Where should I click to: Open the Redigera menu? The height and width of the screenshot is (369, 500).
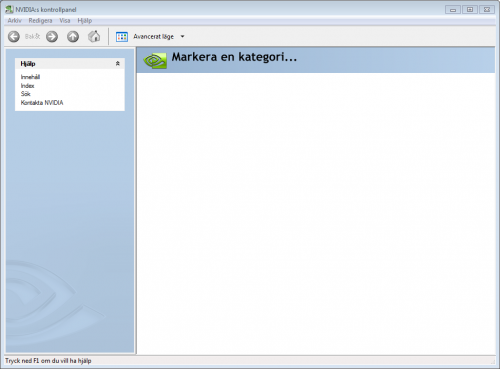tap(40, 21)
